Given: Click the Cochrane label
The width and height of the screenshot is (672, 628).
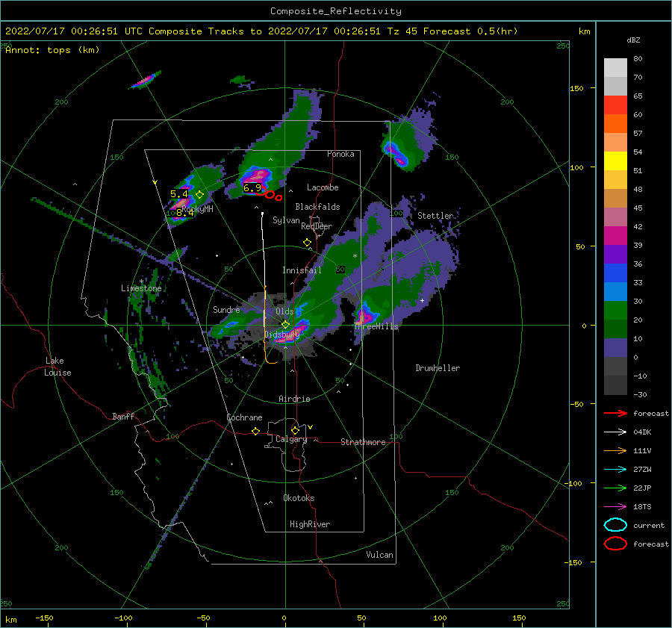Looking at the screenshot, I should [x=244, y=417].
